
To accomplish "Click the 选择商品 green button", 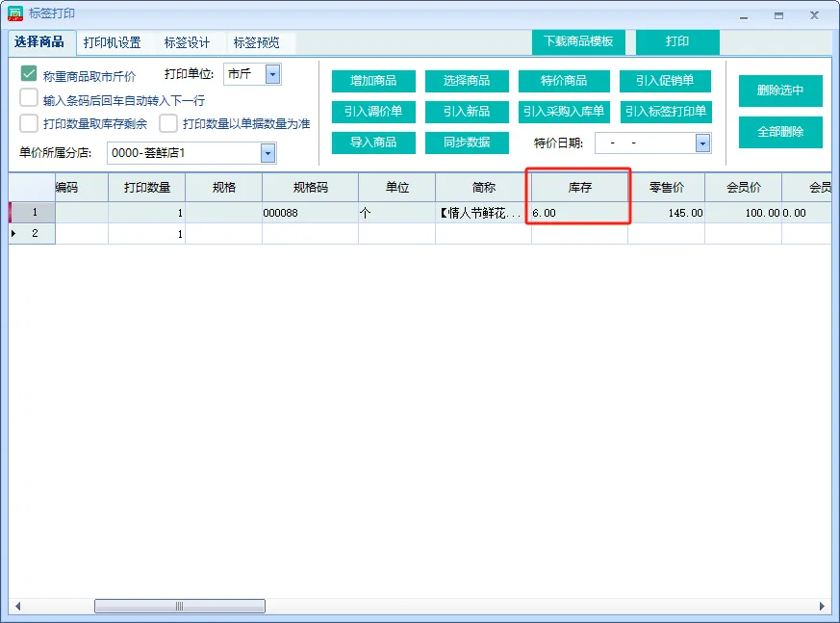I will [x=467, y=81].
